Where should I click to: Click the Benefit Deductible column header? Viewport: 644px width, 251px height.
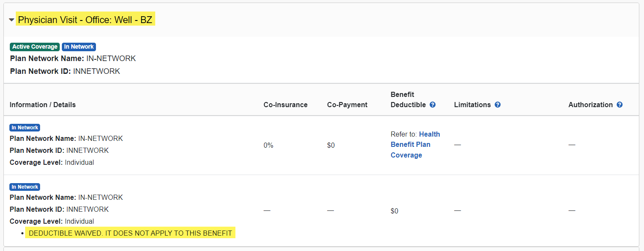(407, 99)
